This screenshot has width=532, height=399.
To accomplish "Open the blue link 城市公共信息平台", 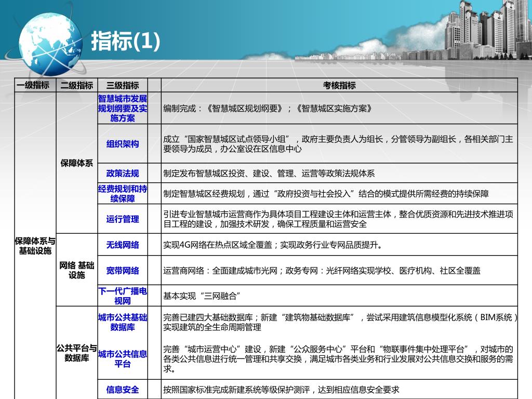I will click(123, 359).
